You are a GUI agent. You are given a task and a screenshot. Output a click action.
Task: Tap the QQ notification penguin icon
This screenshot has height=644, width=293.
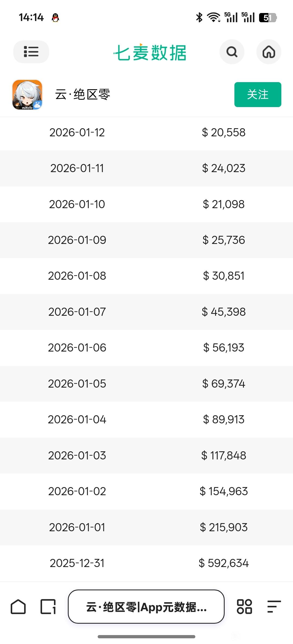(x=55, y=18)
